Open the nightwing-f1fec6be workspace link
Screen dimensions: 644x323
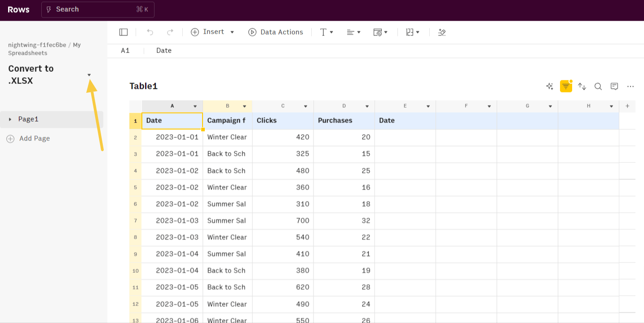tap(37, 45)
